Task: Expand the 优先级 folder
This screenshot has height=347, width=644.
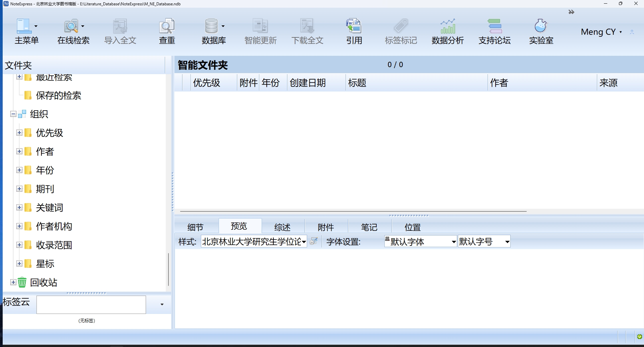Action: click(x=19, y=133)
